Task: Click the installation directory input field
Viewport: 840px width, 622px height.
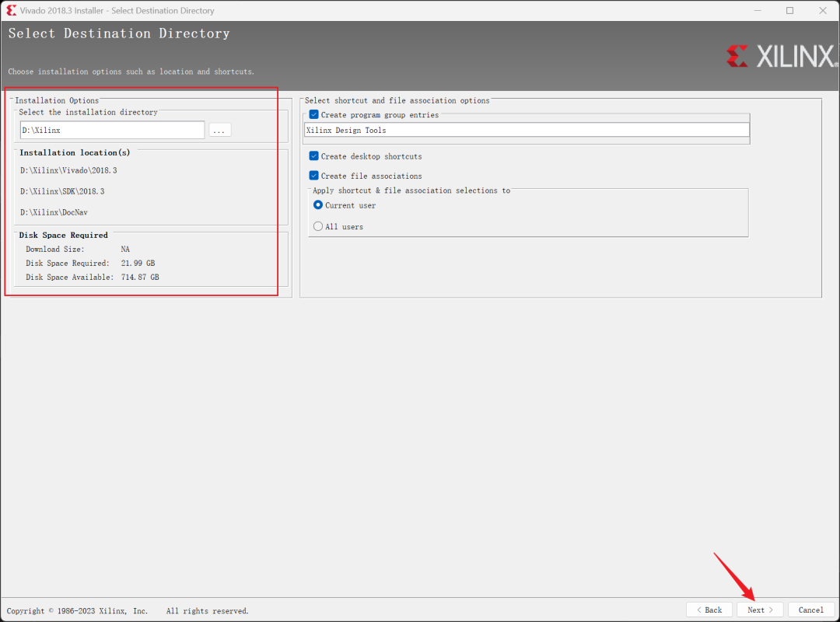Action: (113, 130)
